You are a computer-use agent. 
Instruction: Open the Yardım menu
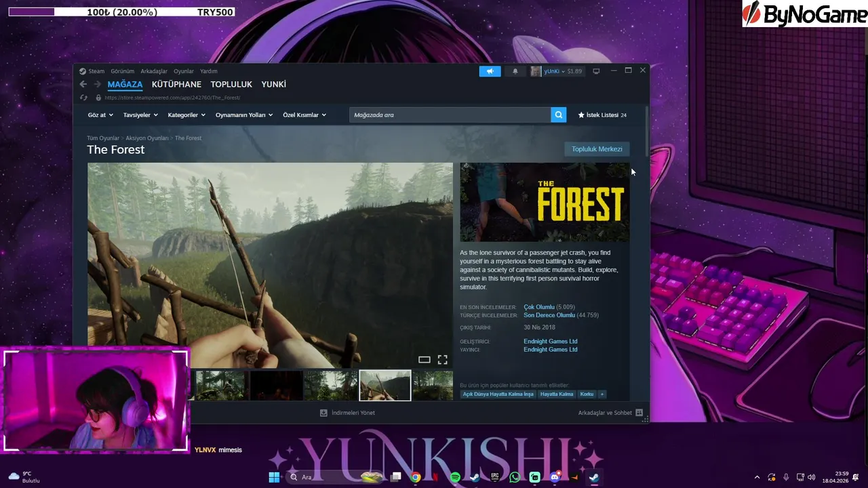209,71
